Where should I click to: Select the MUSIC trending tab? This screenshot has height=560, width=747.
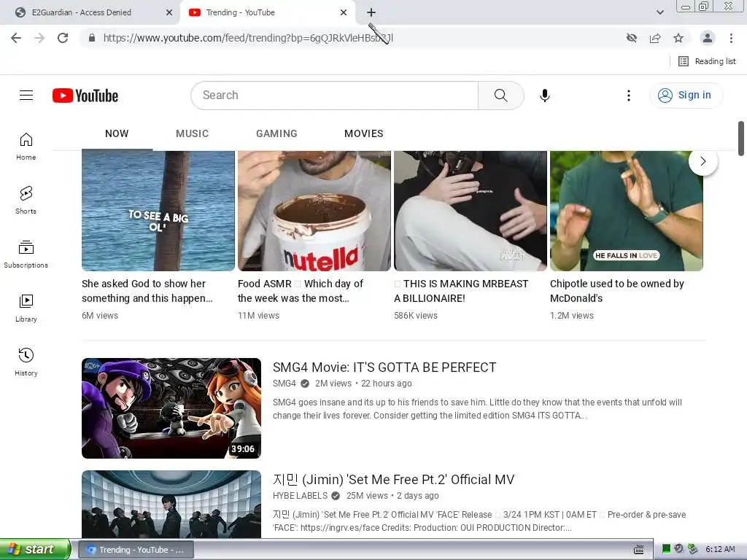point(192,134)
